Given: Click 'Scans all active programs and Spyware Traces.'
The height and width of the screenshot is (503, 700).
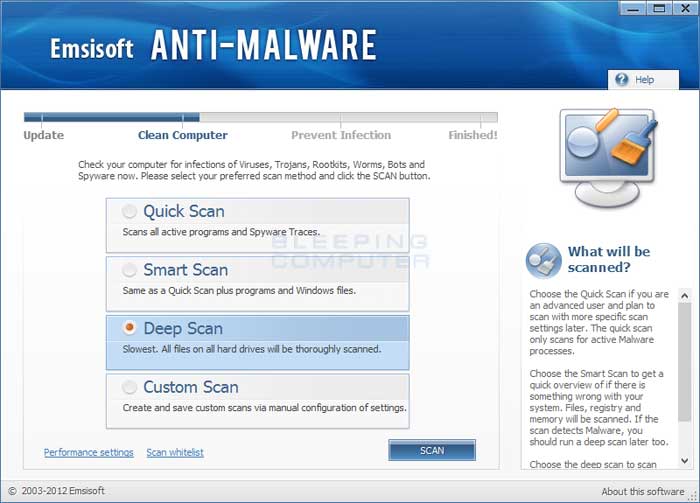Looking at the screenshot, I should click(x=221, y=232).
